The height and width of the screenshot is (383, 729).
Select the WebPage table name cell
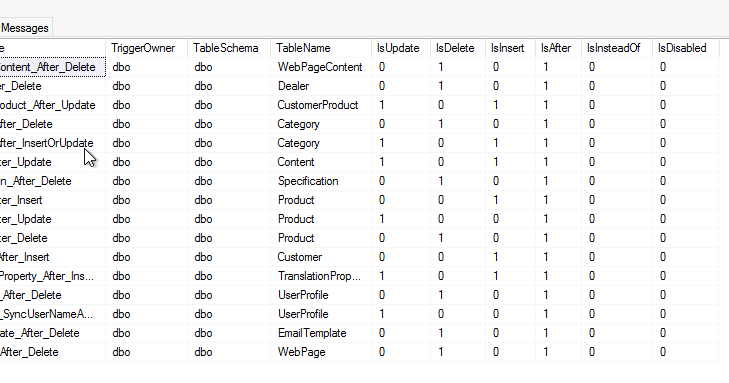pos(321,352)
